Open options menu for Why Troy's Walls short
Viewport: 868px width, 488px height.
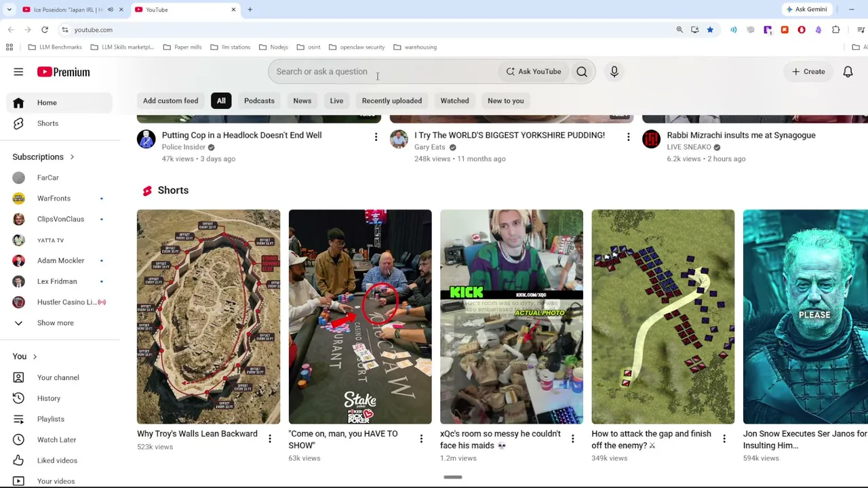tap(269, 439)
